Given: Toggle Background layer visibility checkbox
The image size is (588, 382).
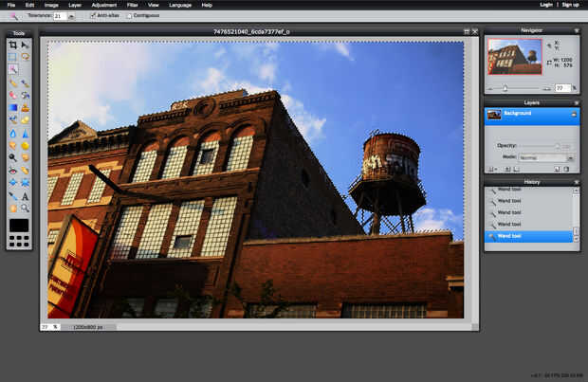Looking at the screenshot, I should tap(573, 114).
